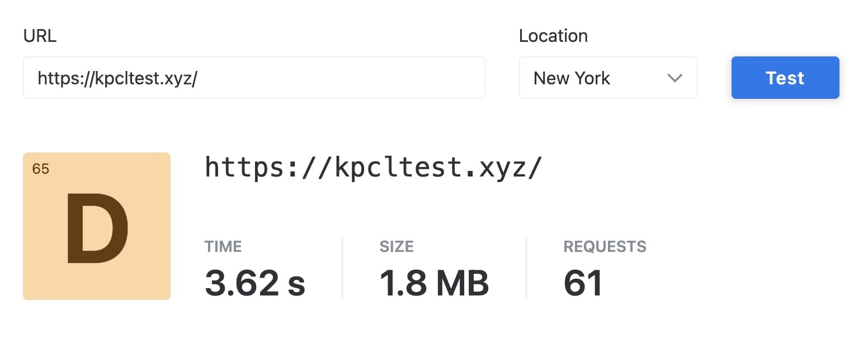The height and width of the screenshot is (353, 868).
Task: Click the 61 requests count
Action: coord(583,283)
